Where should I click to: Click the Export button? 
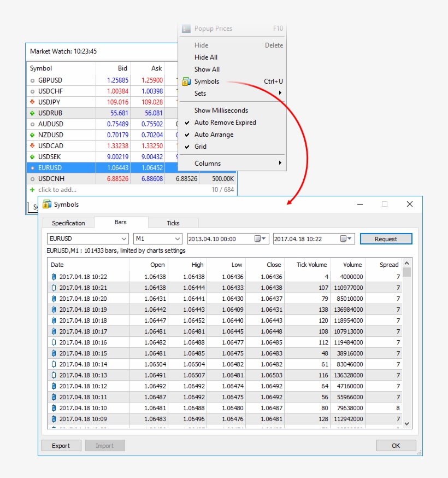[61, 445]
